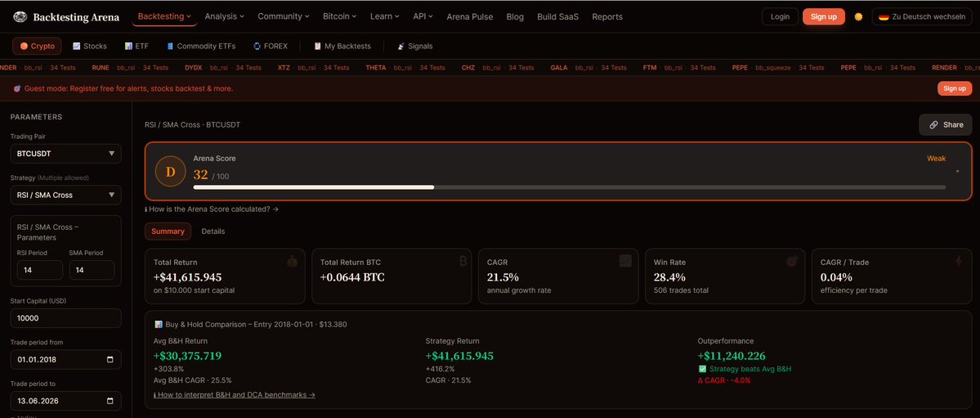Open the Reports page

click(x=606, y=17)
